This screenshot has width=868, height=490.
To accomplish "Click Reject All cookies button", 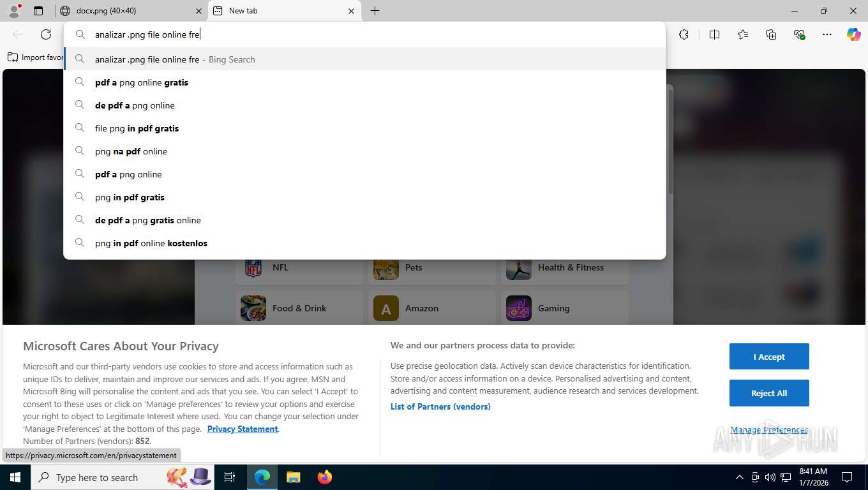I will click(x=769, y=393).
